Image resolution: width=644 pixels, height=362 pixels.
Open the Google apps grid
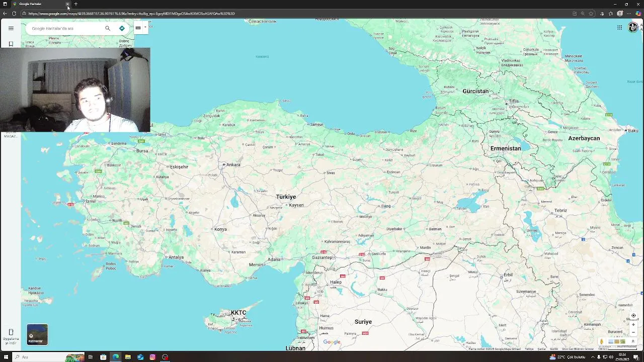click(619, 28)
